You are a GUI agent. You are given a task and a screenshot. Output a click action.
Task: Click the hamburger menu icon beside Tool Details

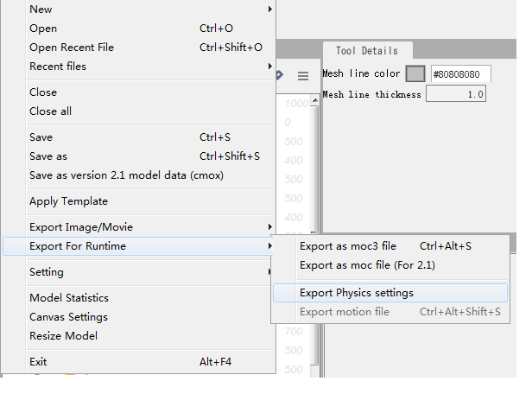tap(303, 75)
